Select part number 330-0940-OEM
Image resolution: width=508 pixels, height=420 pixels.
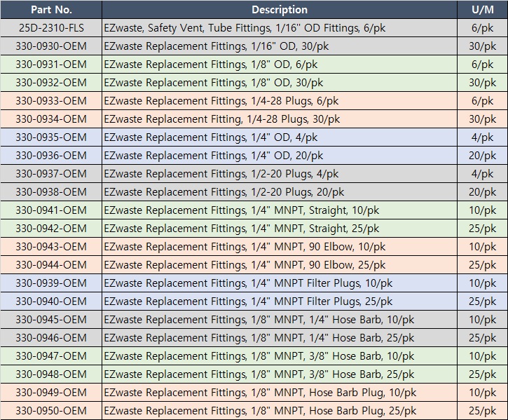click(51, 301)
